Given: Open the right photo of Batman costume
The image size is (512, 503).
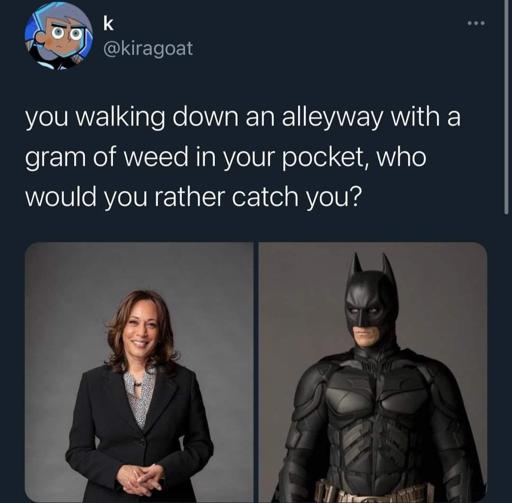Looking at the screenshot, I should 373,372.
